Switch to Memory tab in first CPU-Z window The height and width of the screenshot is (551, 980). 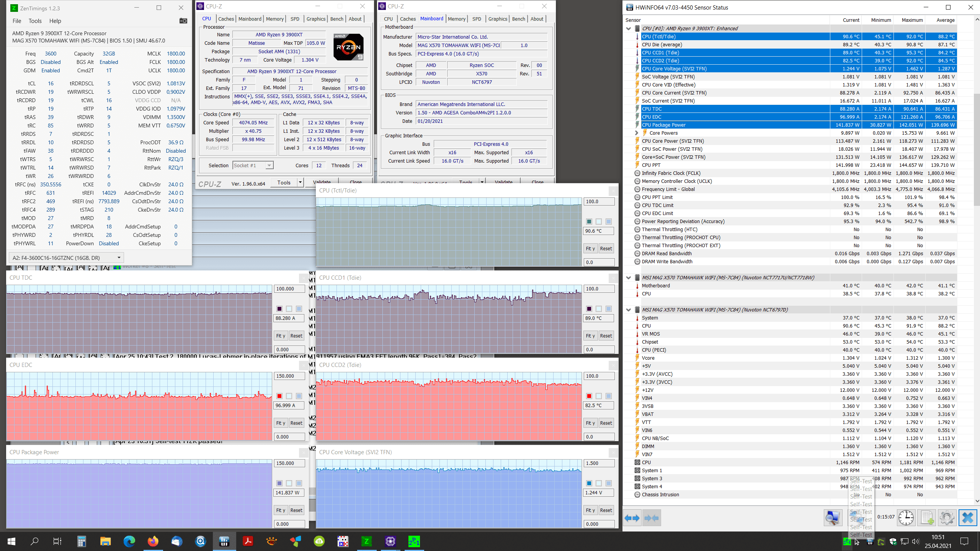(275, 19)
